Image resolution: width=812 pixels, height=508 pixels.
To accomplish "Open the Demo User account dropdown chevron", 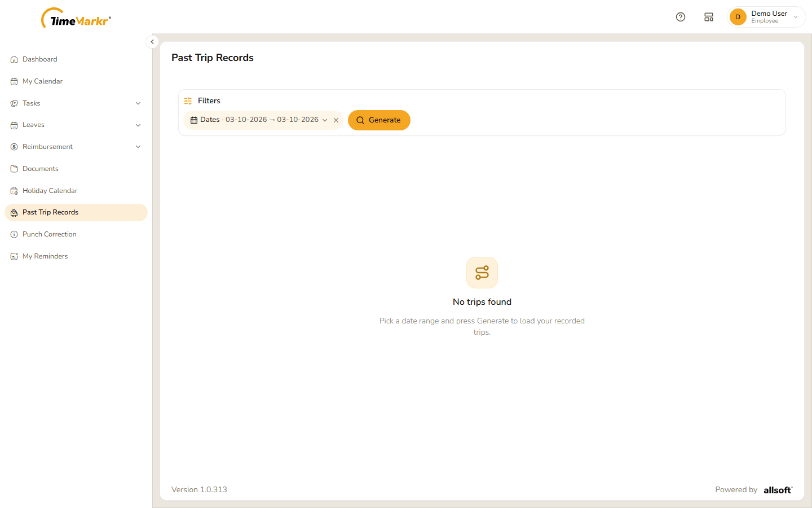I will click(796, 17).
